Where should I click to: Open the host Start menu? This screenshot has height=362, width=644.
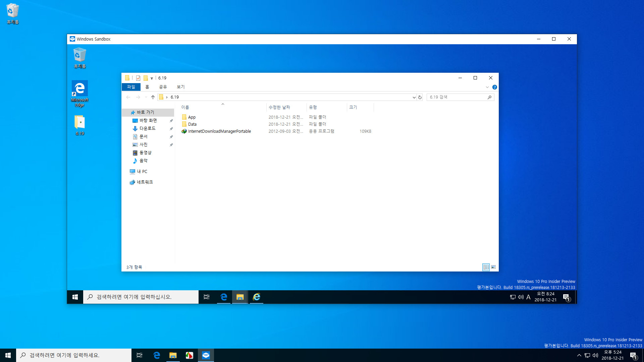click(8, 355)
